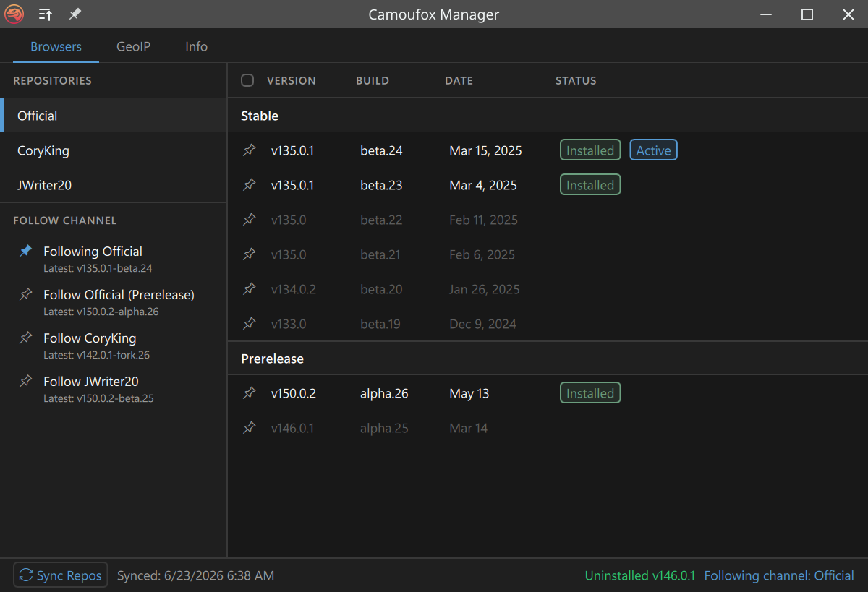Click Latest: v150.0.2-alpha.26 text

pos(101,312)
